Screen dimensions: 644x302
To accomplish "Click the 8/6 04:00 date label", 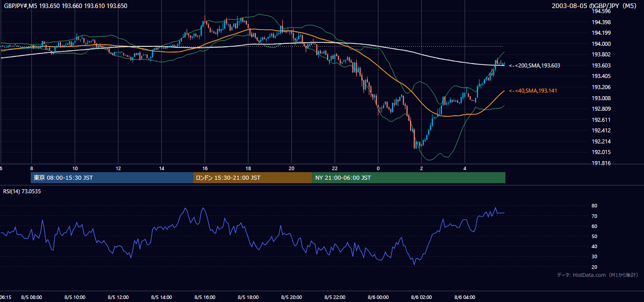I will pos(465,297).
